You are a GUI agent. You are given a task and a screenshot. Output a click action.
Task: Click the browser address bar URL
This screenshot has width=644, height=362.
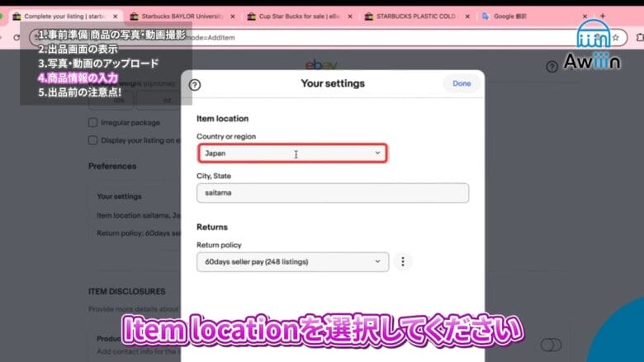click(x=330, y=38)
